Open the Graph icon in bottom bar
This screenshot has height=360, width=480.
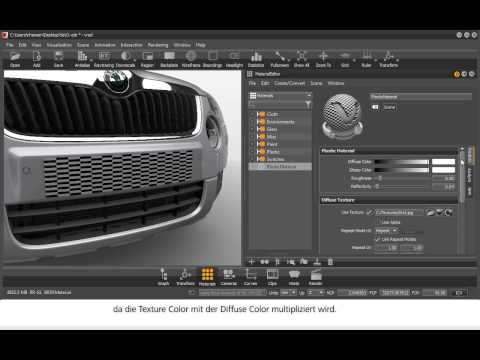[x=164, y=277]
